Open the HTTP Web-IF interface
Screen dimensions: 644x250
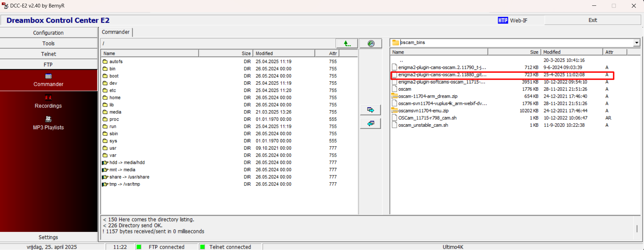pos(512,20)
